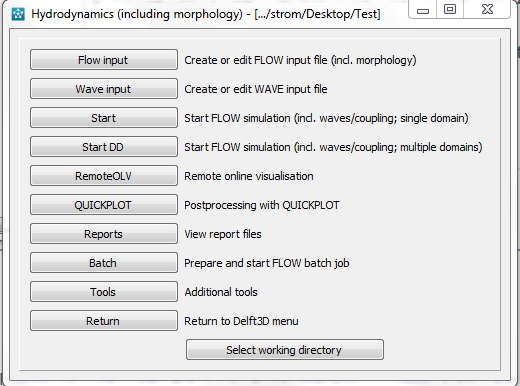Click the window title path text
Screen dimensions: 520x386
pos(317,14)
